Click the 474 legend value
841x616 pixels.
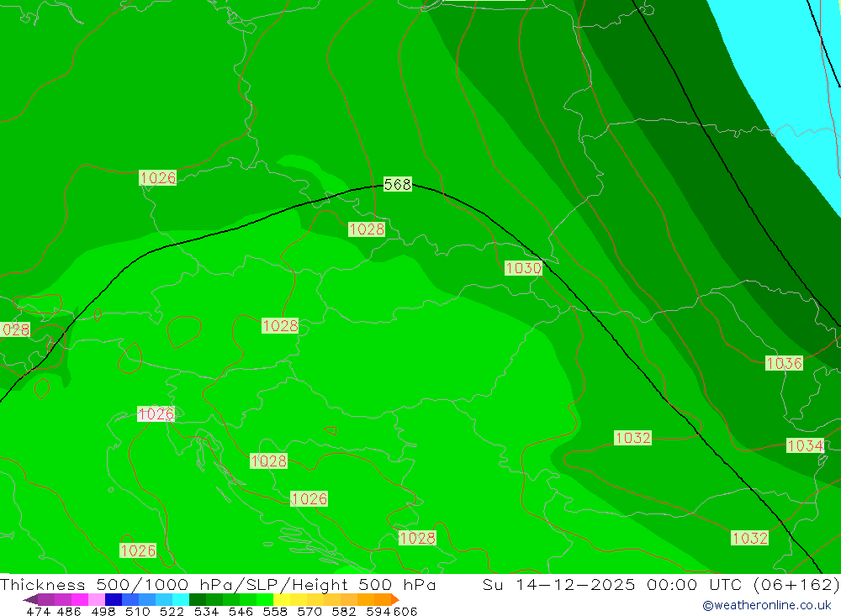[x=39, y=612]
